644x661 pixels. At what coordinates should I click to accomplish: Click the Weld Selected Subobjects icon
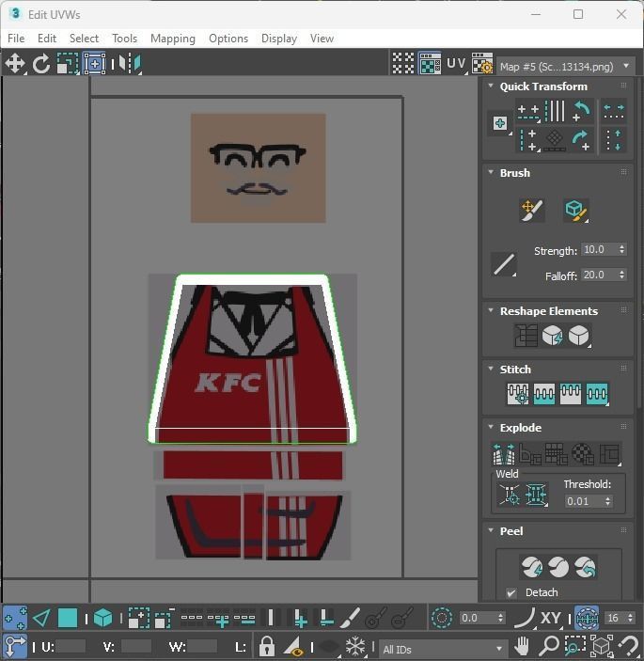click(536, 494)
